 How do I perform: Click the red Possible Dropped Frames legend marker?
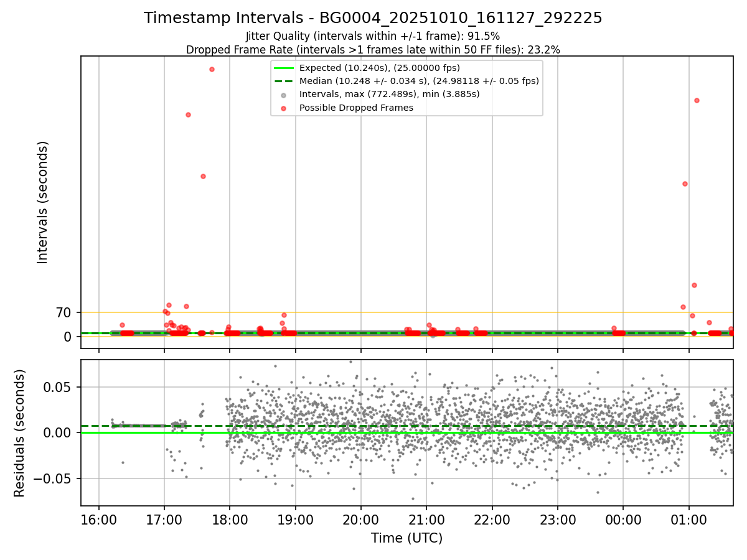(x=283, y=108)
